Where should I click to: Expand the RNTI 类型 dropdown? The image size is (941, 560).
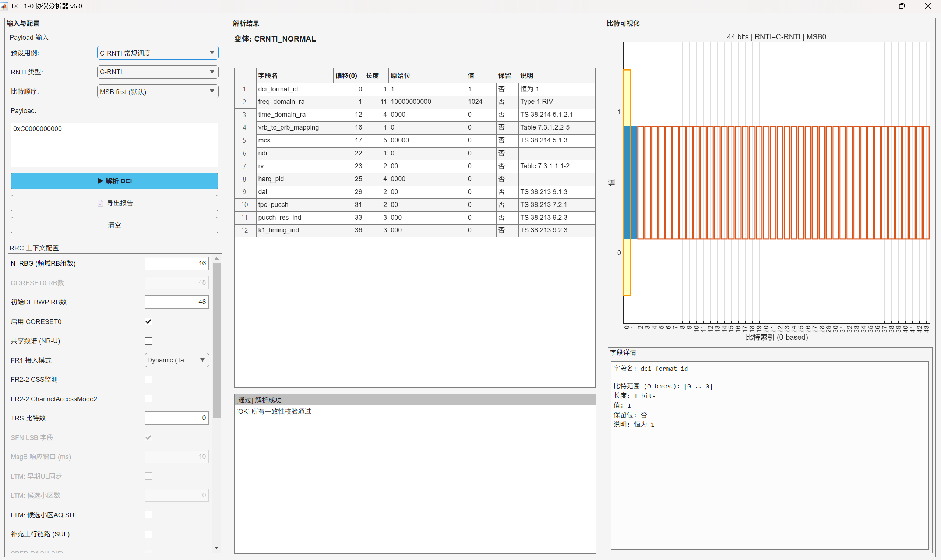coord(158,72)
